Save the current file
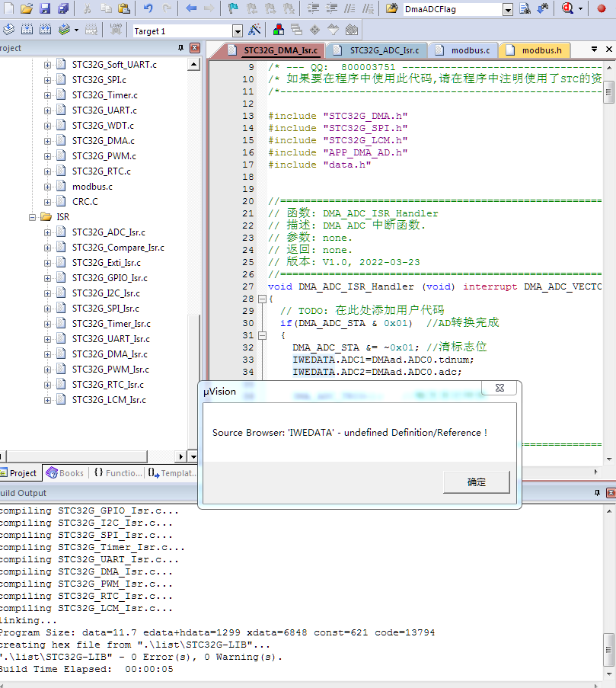616x688 pixels. click(45, 8)
